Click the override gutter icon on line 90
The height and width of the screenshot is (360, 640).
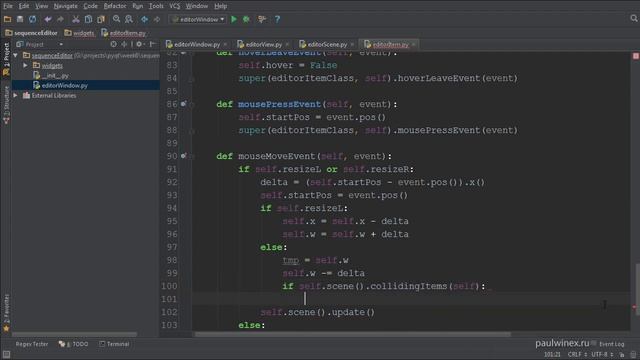click(x=183, y=156)
